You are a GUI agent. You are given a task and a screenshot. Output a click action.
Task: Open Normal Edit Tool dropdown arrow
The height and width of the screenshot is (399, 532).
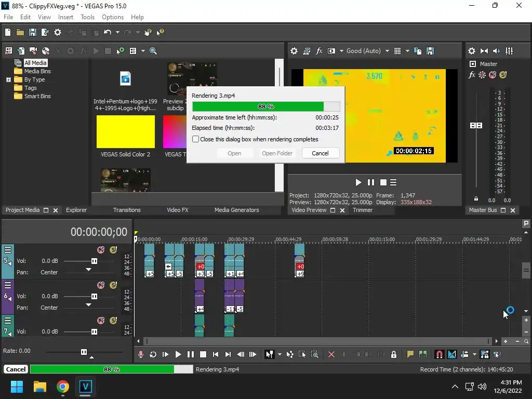click(280, 354)
